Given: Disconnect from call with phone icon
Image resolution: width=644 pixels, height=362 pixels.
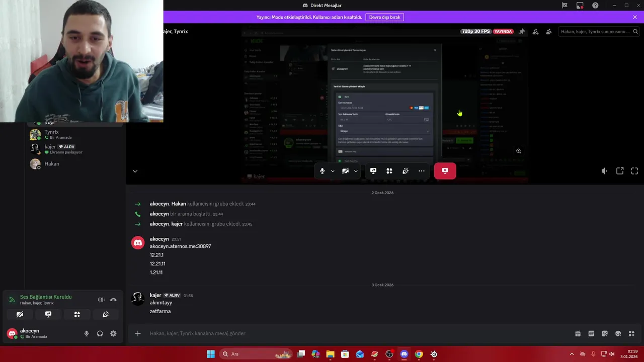Looking at the screenshot, I should tap(113, 300).
